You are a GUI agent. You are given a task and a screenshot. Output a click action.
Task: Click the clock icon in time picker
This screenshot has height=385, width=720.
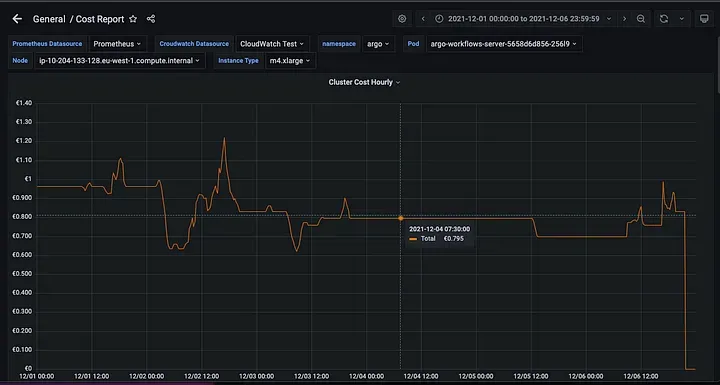[439, 19]
